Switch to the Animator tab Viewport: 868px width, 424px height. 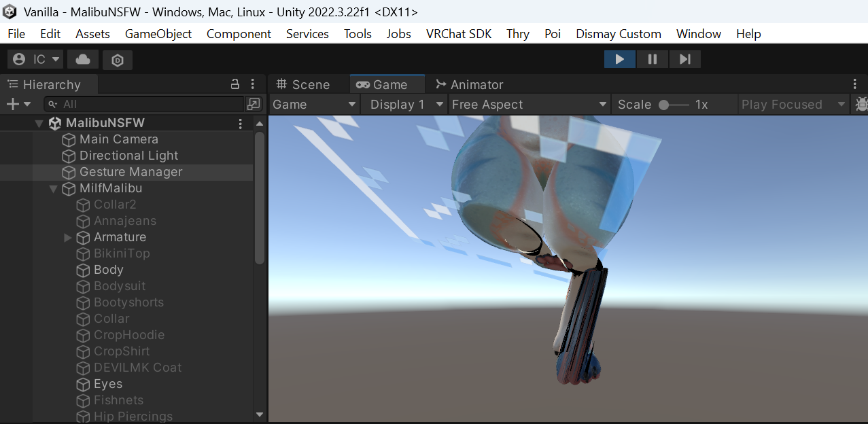(470, 84)
